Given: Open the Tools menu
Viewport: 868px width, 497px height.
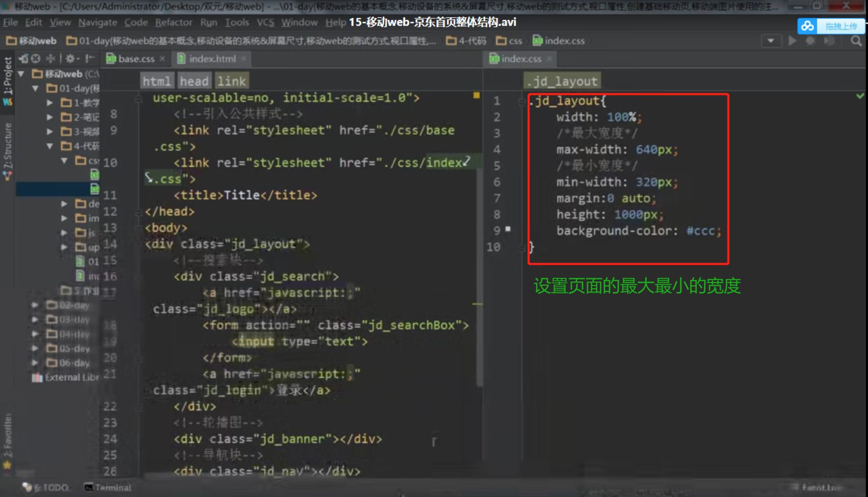Looking at the screenshot, I should click(237, 23).
